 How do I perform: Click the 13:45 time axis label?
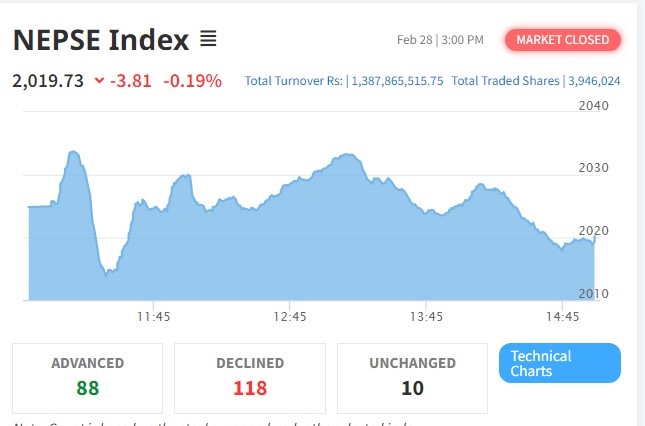(426, 316)
